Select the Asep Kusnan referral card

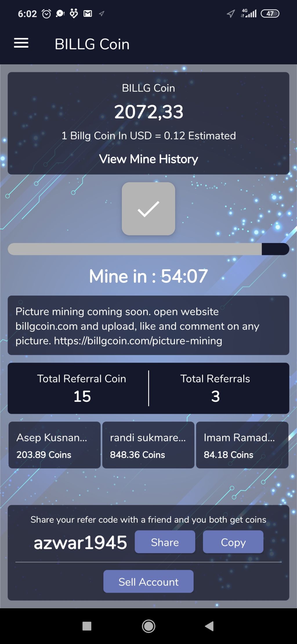click(x=55, y=445)
